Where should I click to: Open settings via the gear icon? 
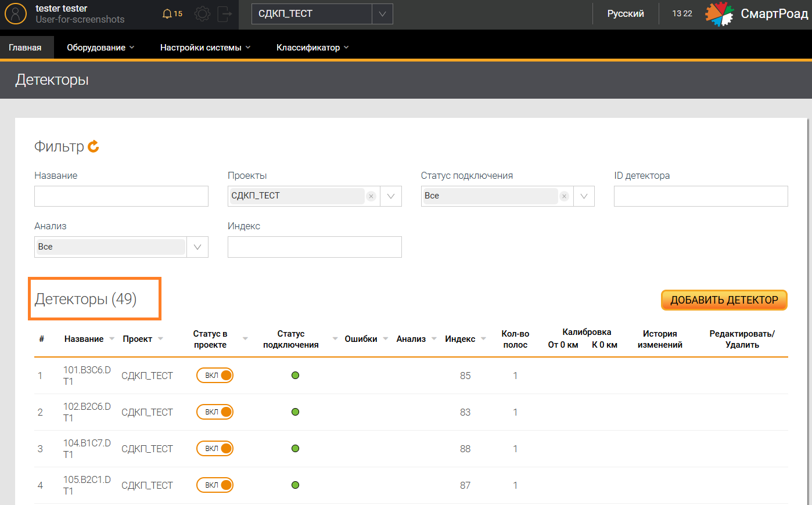[202, 14]
